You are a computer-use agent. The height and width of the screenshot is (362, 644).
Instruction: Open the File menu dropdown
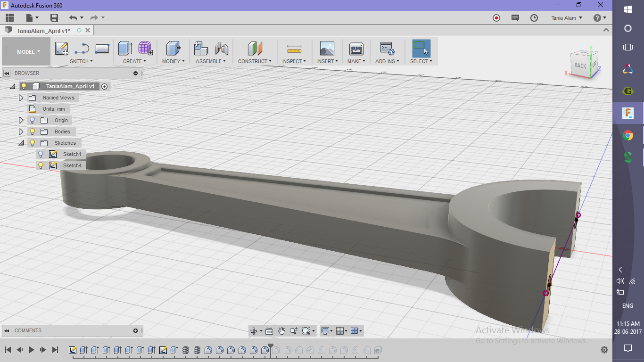click(32, 18)
